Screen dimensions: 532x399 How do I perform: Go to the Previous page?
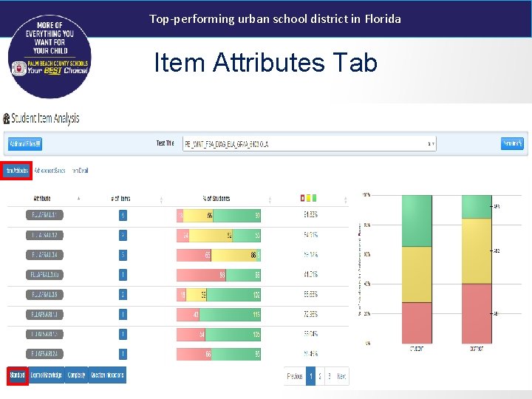tap(295, 376)
